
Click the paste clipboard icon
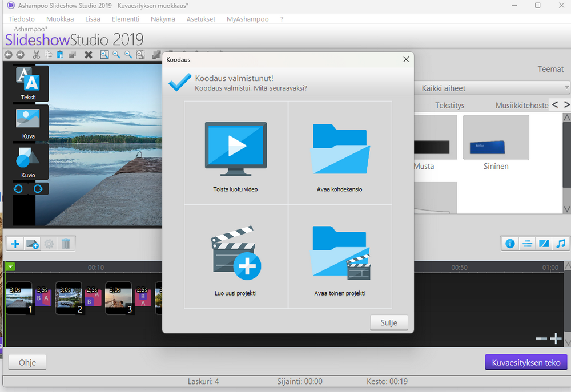[x=60, y=55]
